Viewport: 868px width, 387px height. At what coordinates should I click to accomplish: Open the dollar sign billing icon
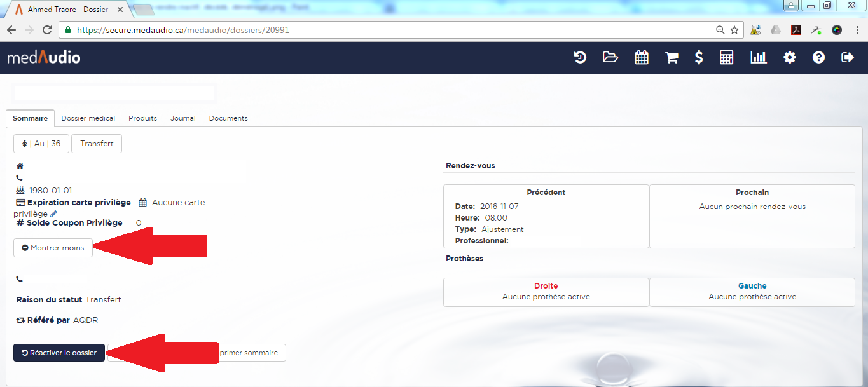(x=699, y=58)
